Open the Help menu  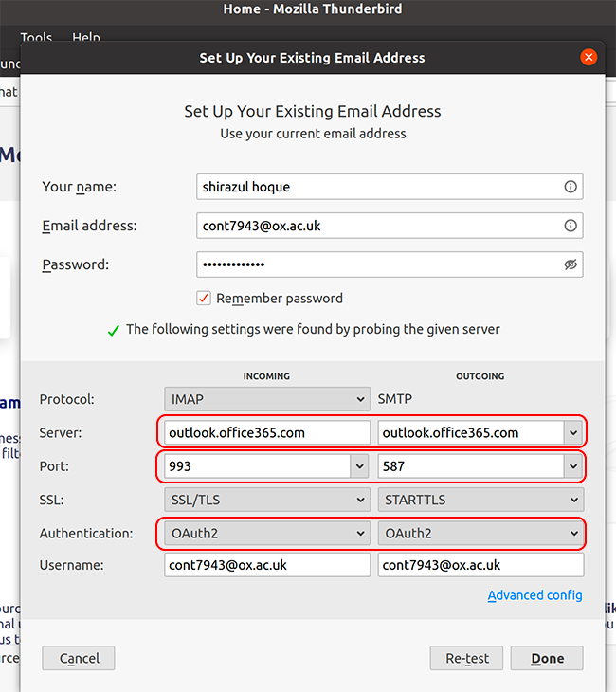pos(86,38)
